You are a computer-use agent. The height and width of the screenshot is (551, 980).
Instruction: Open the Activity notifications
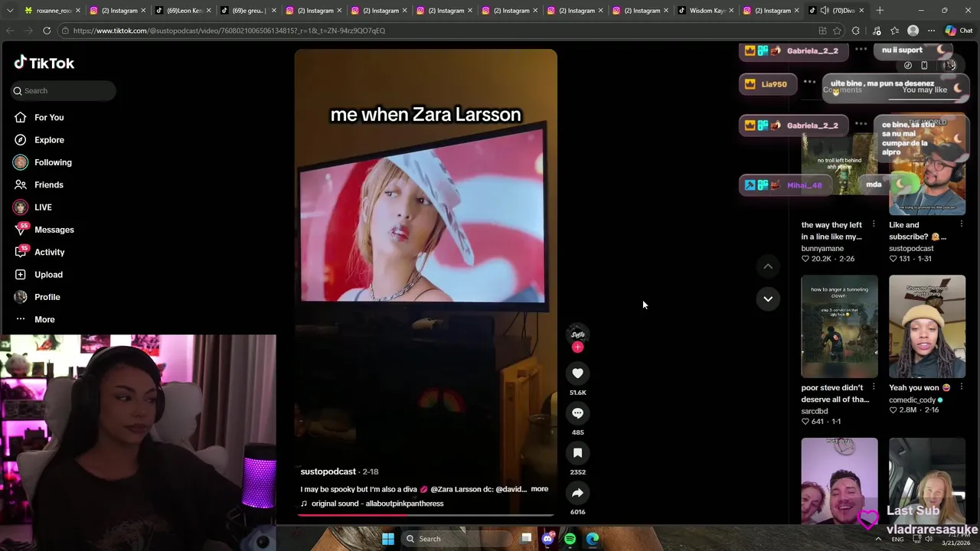pos(49,252)
